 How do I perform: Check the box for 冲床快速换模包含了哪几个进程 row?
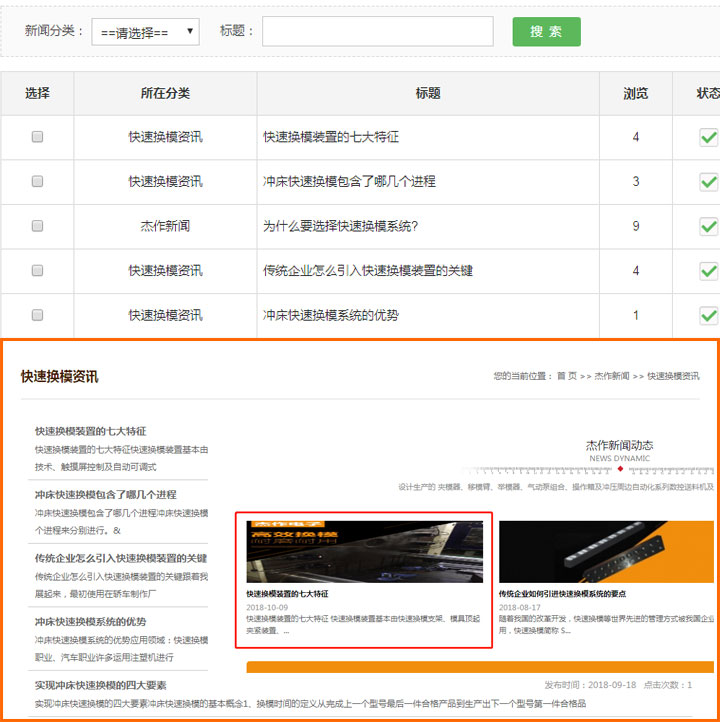37,181
